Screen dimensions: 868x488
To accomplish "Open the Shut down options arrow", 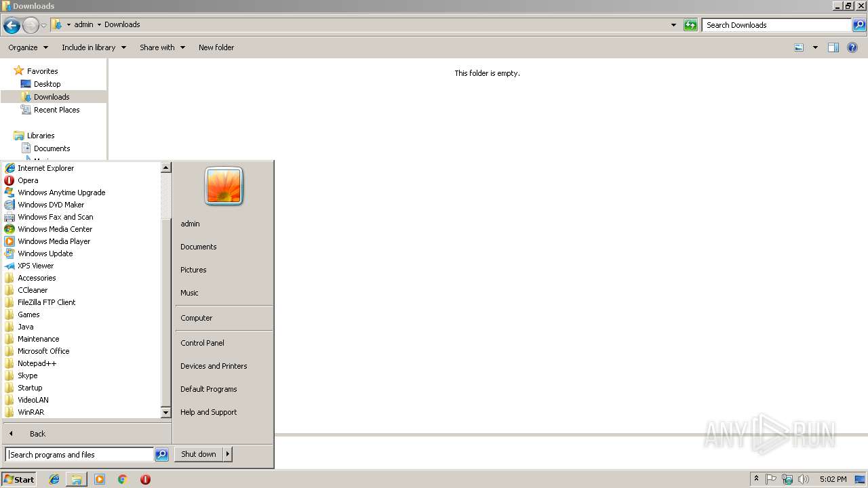I will coord(228,454).
